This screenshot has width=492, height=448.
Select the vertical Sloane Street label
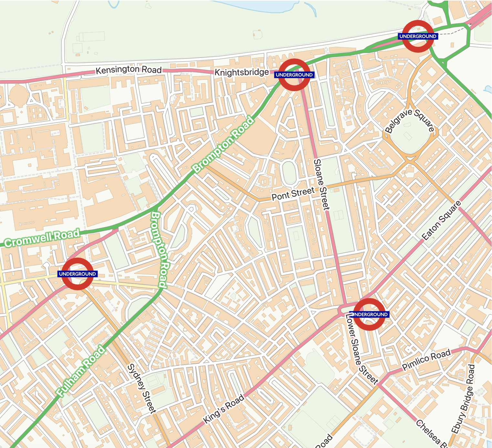point(322,184)
